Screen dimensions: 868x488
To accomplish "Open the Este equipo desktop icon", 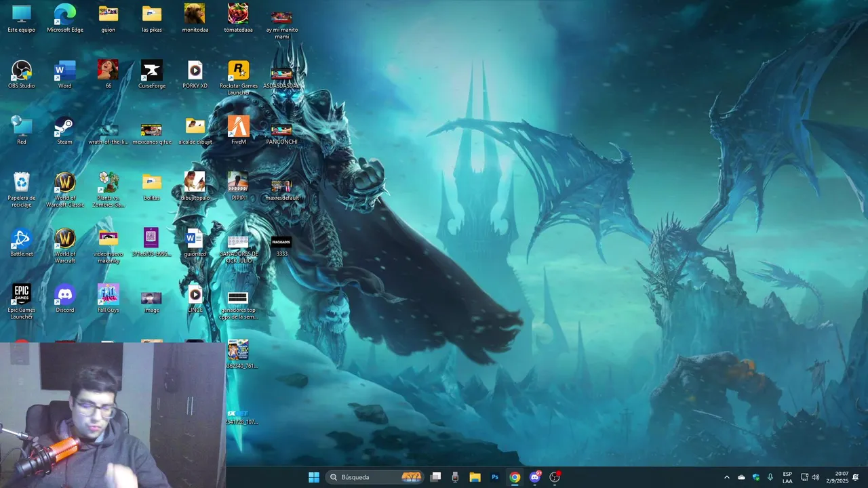I will point(22,18).
